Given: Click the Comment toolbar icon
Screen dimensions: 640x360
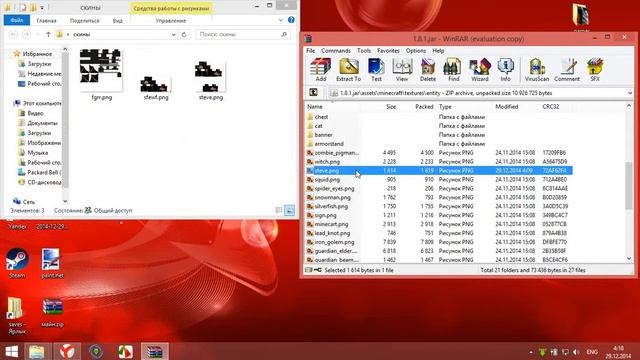Looking at the screenshot, I should [x=567, y=70].
